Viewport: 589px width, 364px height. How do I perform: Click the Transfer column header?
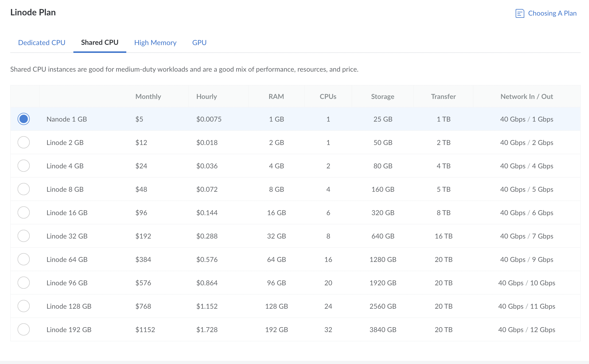coord(443,96)
